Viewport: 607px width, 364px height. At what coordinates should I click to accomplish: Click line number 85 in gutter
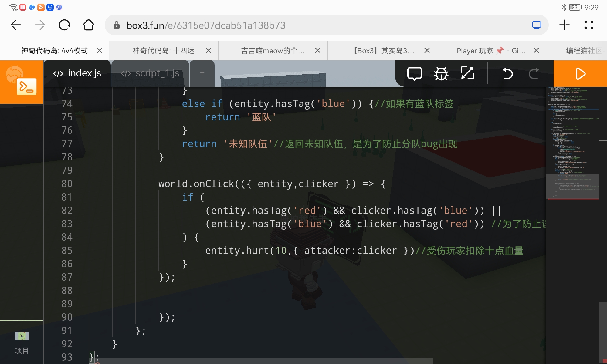pos(67,250)
